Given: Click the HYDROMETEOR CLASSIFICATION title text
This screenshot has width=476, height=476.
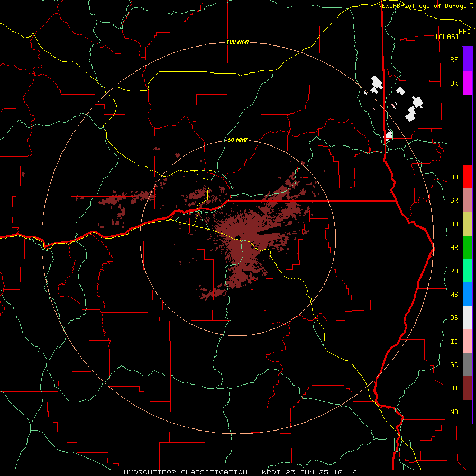Looking at the screenshot, I should 186,472.
